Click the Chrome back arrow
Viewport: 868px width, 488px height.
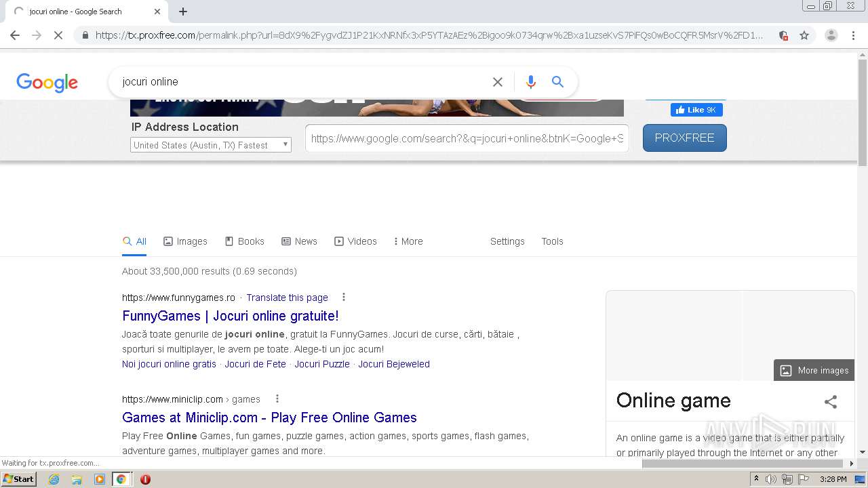click(x=15, y=35)
